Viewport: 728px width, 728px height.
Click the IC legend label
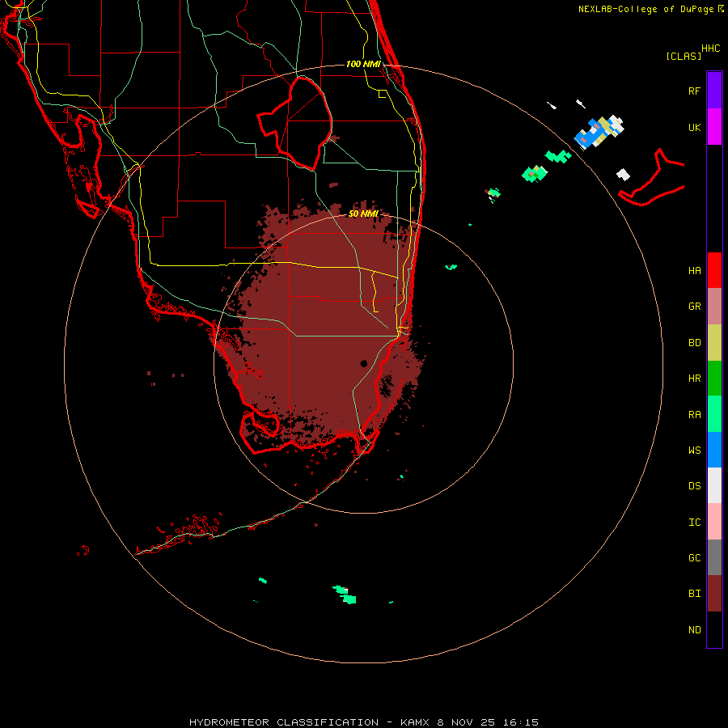tap(694, 523)
